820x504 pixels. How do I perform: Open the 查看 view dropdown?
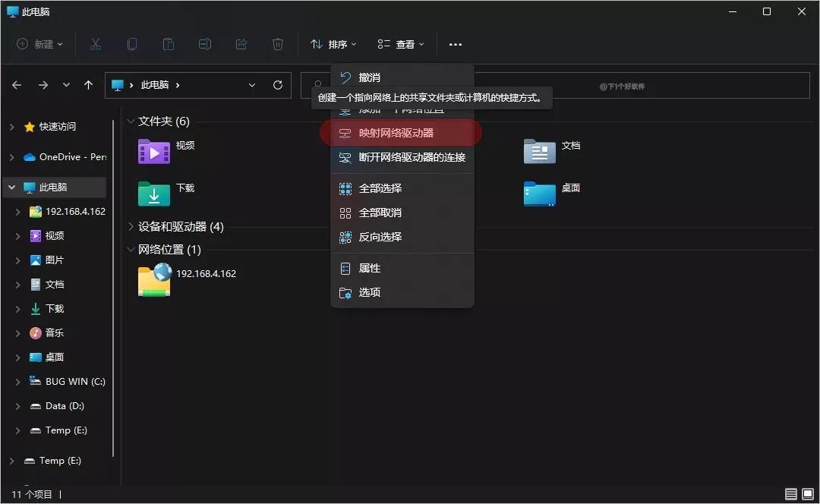tap(401, 45)
